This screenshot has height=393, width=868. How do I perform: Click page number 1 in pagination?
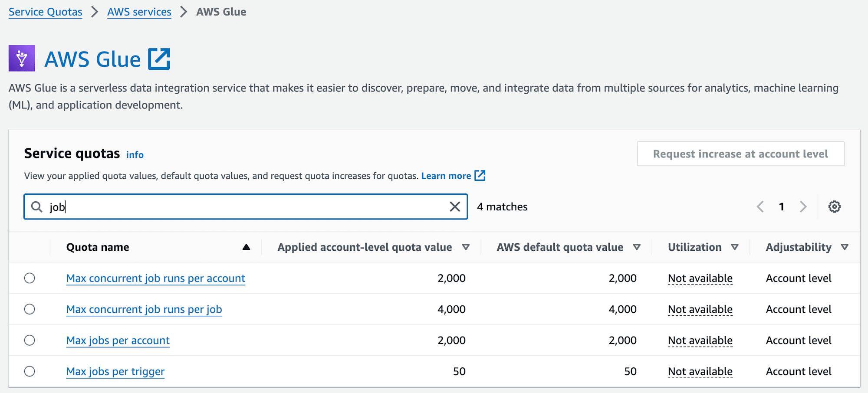coord(782,206)
